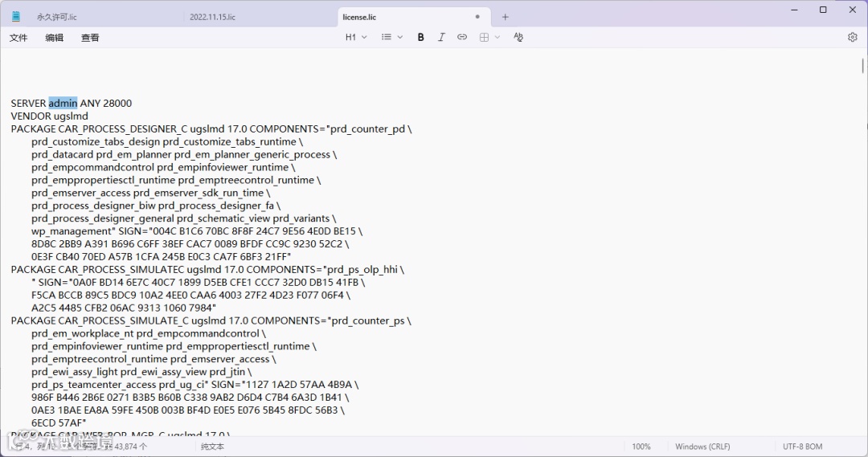Click the bulleted list icon
868x457 pixels.
coord(387,37)
